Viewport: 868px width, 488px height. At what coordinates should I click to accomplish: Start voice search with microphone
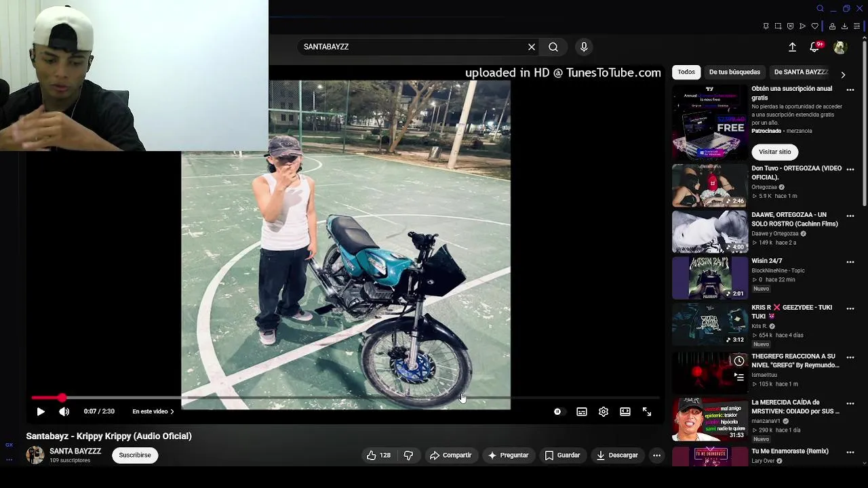pos(584,47)
